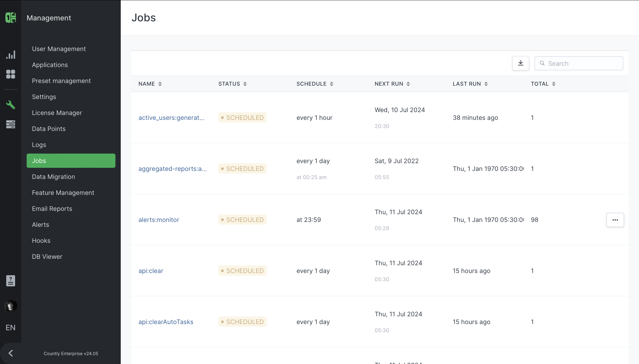639x364 pixels.
Task: Open the help center icon
Action: [10, 281]
